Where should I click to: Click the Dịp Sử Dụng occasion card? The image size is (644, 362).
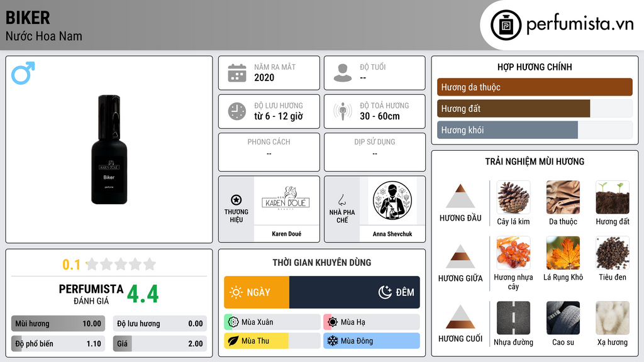tap(375, 152)
